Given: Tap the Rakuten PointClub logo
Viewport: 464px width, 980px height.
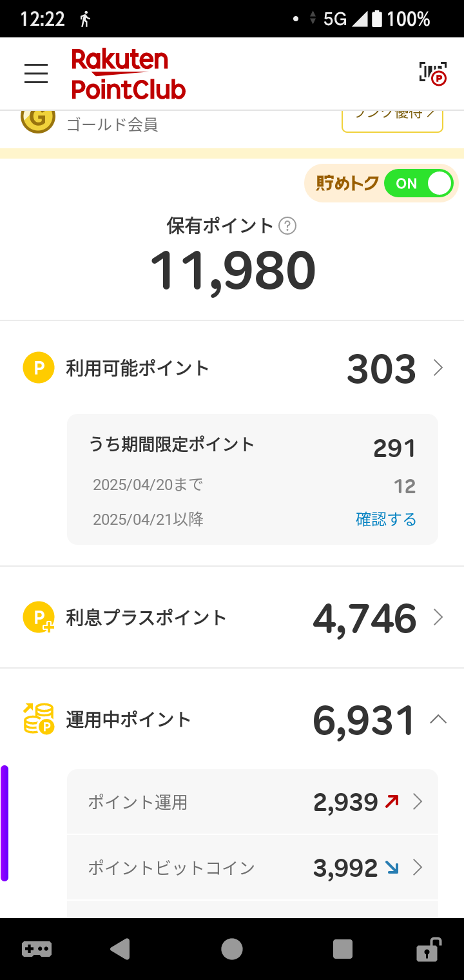Looking at the screenshot, I should 128,73.
